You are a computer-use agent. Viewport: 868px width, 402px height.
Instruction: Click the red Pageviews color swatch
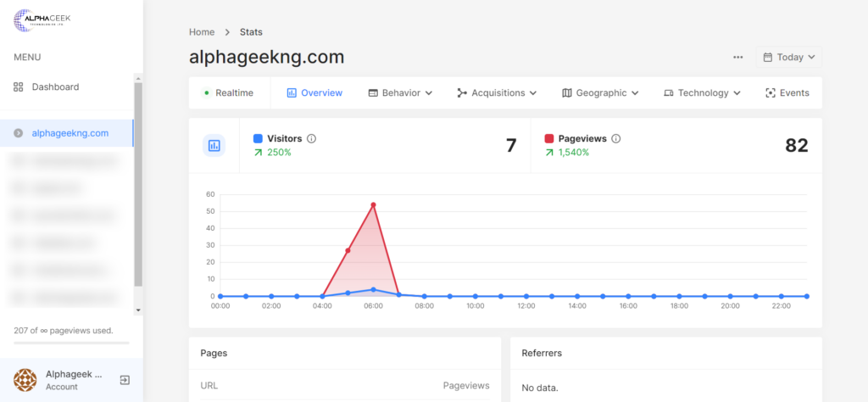coord(549,138)
